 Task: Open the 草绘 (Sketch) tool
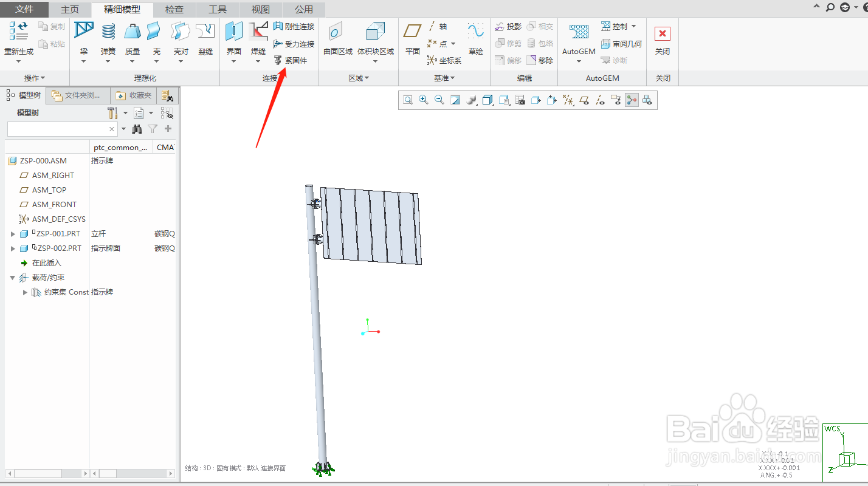476,38
